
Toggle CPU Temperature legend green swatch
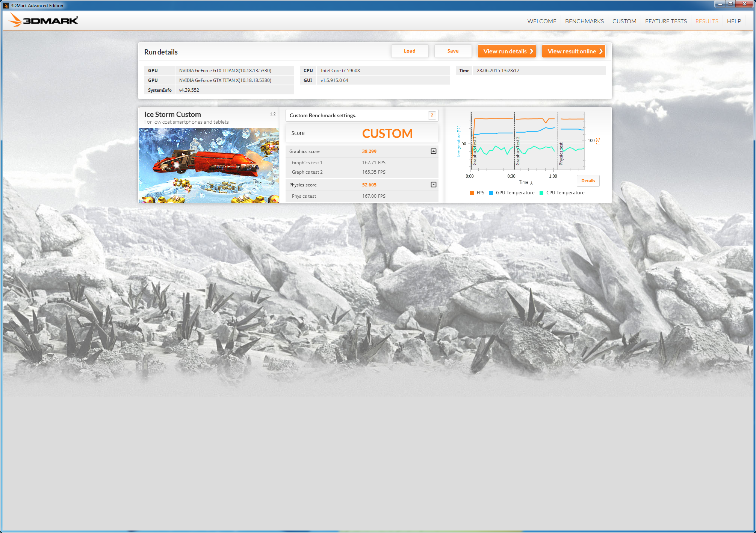[x=541, y=193]
